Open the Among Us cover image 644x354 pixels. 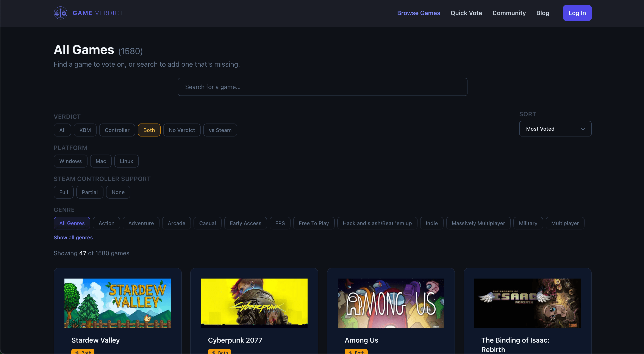(x=391, y=303)
